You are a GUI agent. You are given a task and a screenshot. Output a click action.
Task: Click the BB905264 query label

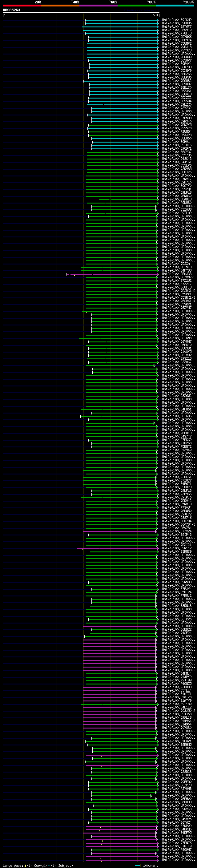[x=11, y=10]
